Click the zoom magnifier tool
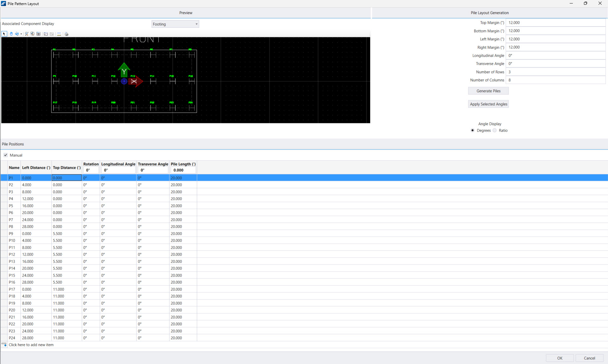The image size is (608, 364). [27, 34]
